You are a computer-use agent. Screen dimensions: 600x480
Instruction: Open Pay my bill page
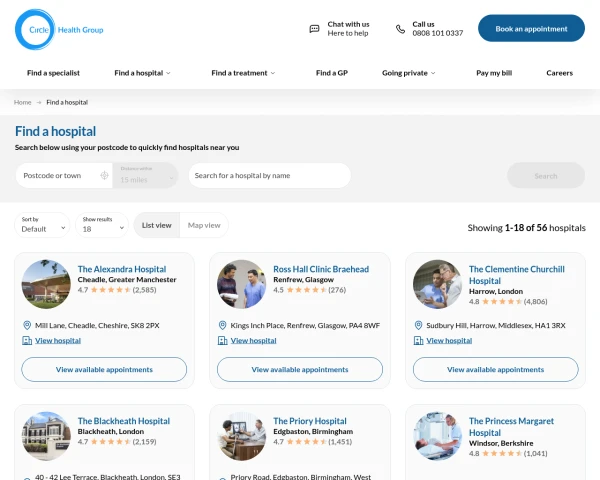[x=494, y=73]
